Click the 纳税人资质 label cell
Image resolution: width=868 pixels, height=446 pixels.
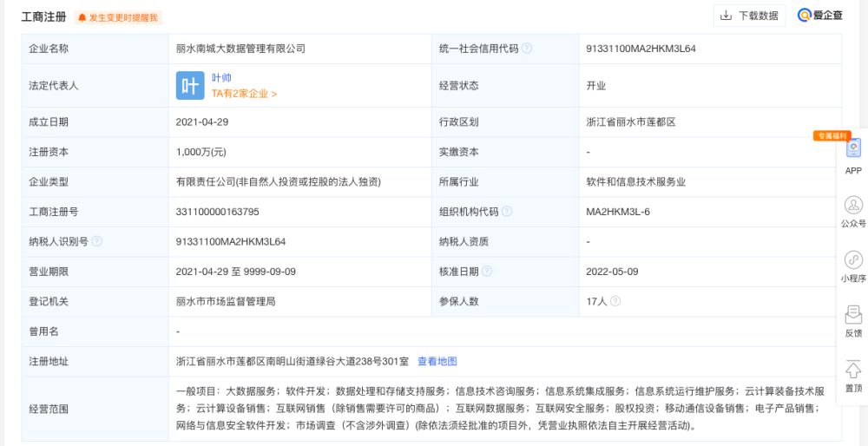tap(505, 241)
